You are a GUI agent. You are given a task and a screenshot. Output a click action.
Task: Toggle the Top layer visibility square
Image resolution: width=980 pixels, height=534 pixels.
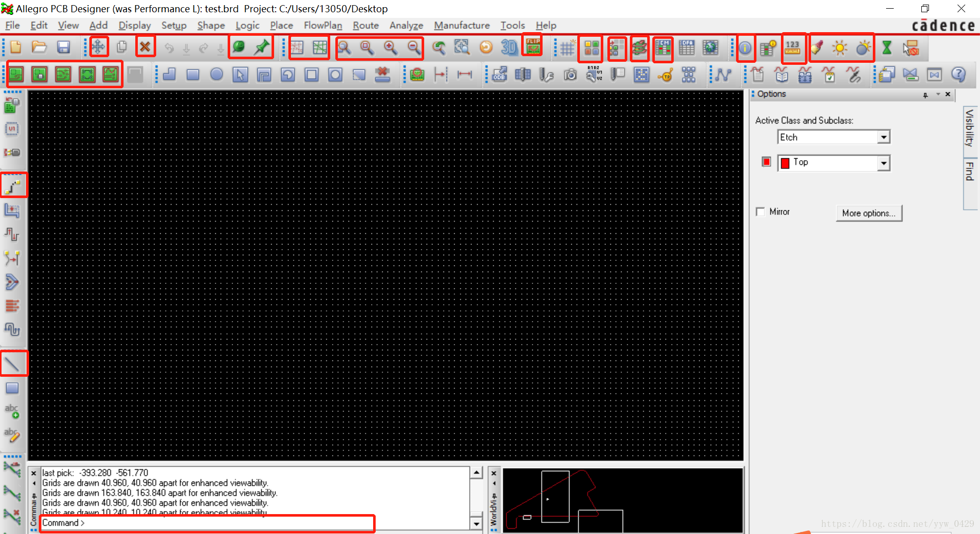pos(766,162)
